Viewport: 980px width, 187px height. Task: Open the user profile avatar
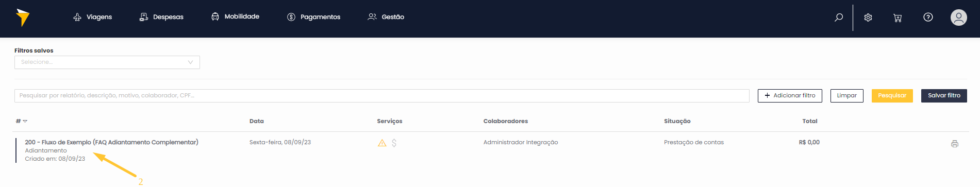click(x=959, y=18)
